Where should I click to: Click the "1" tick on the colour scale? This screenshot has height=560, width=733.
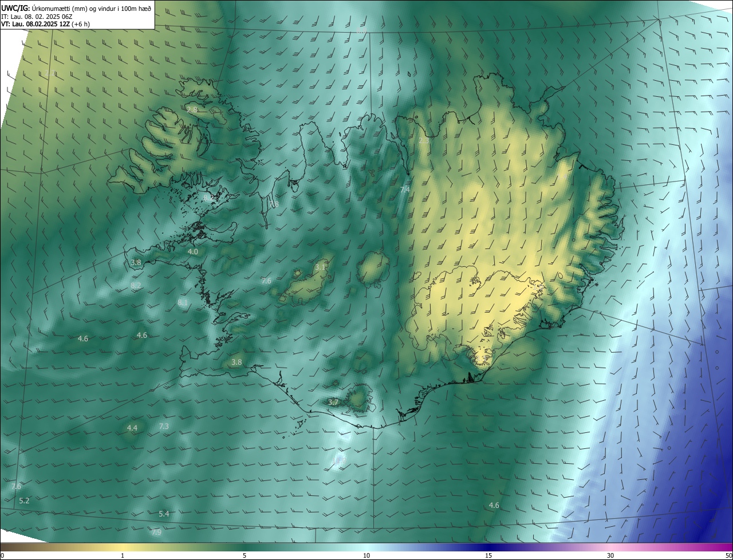point(123,555)
